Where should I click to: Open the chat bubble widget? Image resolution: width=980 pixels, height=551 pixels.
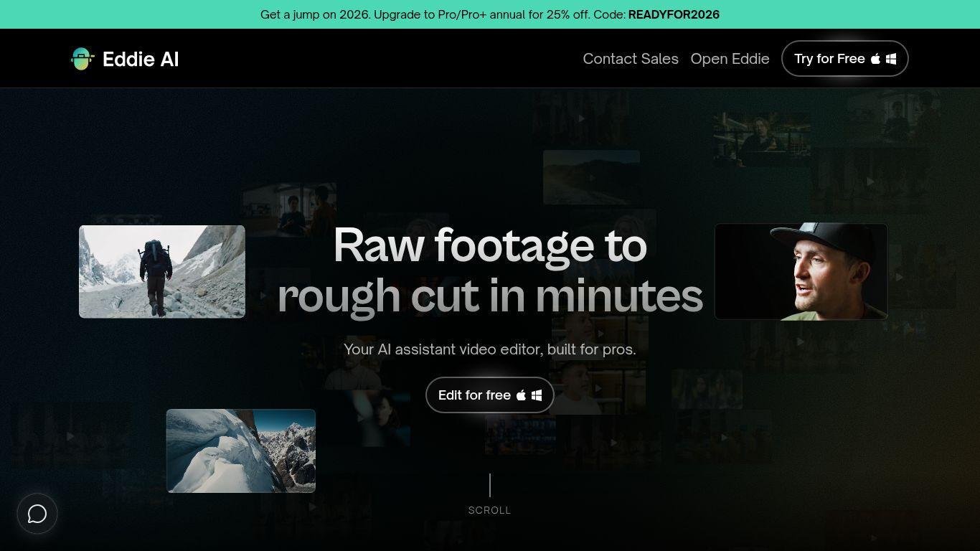37,514
